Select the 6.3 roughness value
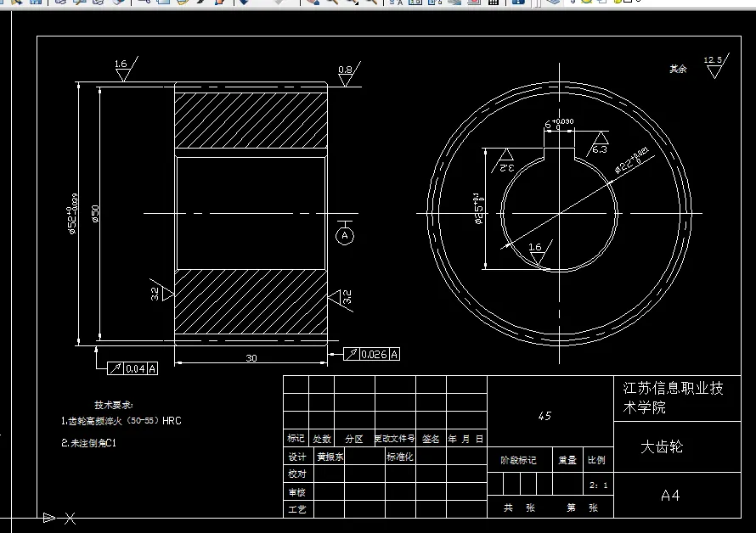The image size is (756, 533). click(x=600, y=149)
